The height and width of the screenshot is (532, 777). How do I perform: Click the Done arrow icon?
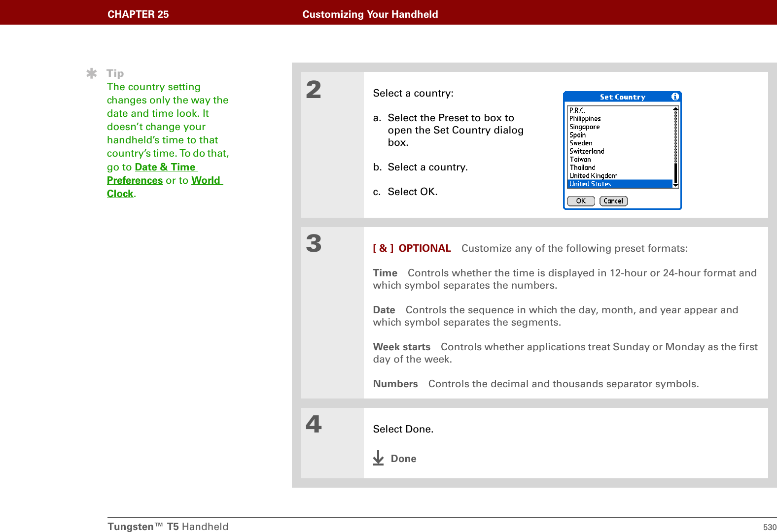coord(378,458)
